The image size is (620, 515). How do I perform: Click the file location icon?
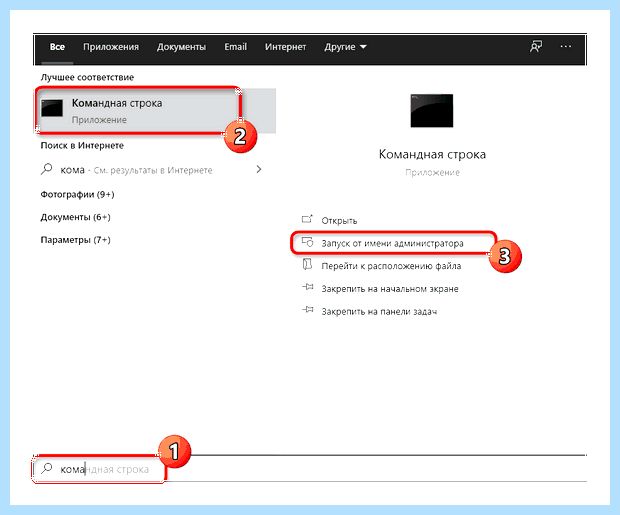click(307, 264)
